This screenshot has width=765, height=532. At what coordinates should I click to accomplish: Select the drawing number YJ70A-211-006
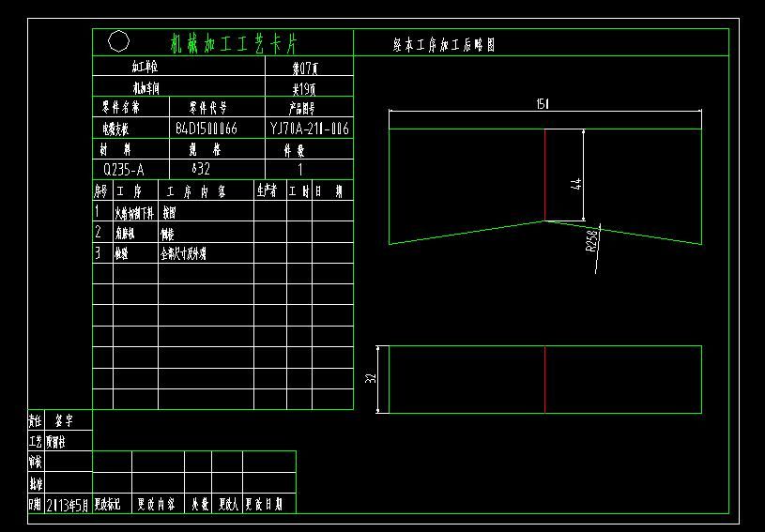click(x=309, y=129)
